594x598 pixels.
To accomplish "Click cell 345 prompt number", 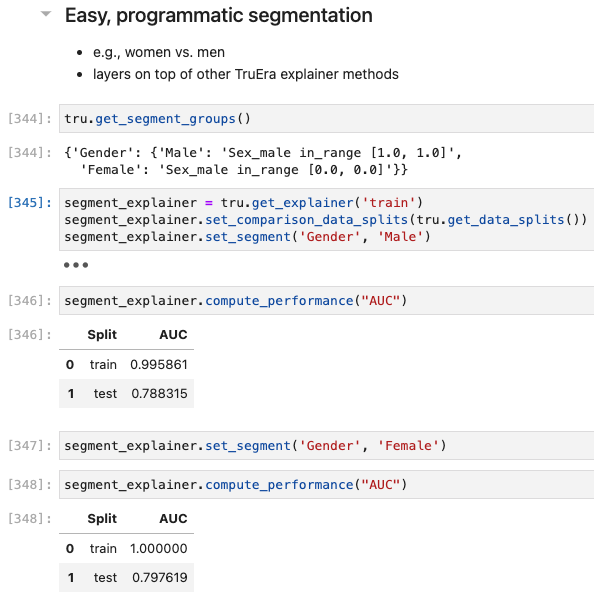I will tap(29, 203).
